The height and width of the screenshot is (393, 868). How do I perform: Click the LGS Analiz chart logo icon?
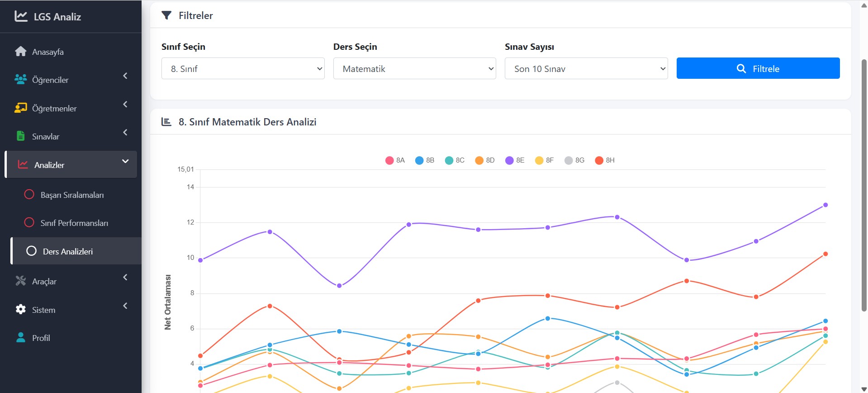tap(21, 16)
